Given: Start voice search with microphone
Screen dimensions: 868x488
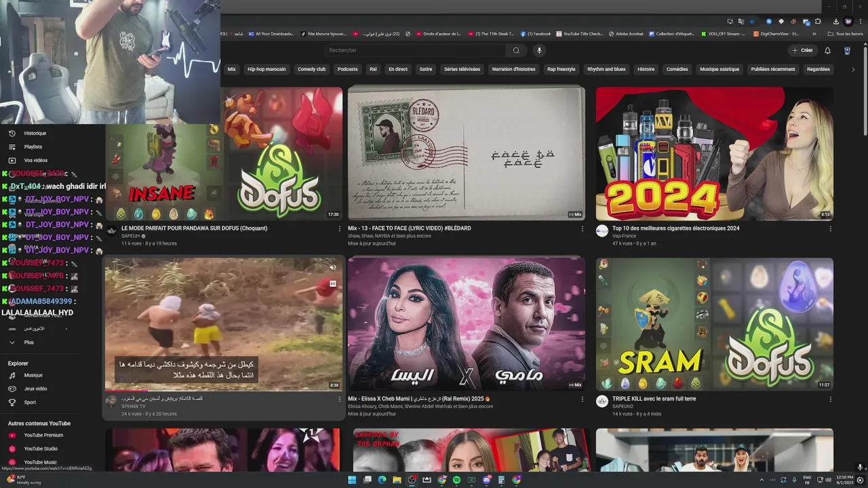Looking at the screenshot, I should [x=539, y=50].
